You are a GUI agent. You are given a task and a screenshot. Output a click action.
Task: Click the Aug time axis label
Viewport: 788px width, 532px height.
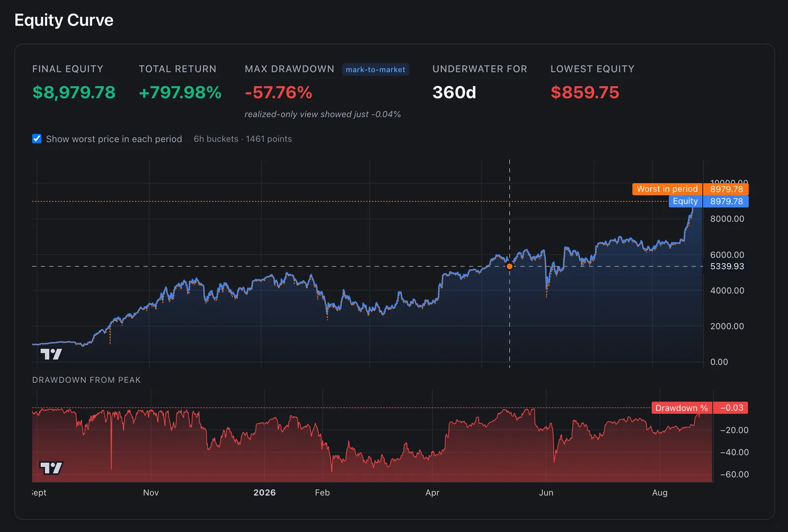(x=660, y=493)
